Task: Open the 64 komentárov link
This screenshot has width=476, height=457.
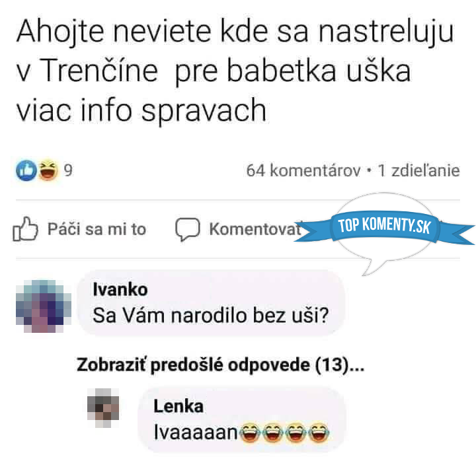Action: click(303, 171)
